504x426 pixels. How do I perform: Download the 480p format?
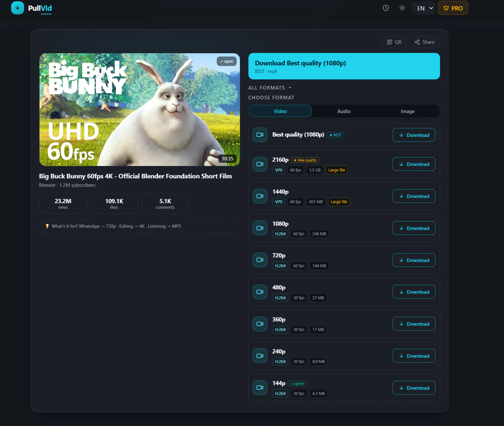click(x=414, y=292)
